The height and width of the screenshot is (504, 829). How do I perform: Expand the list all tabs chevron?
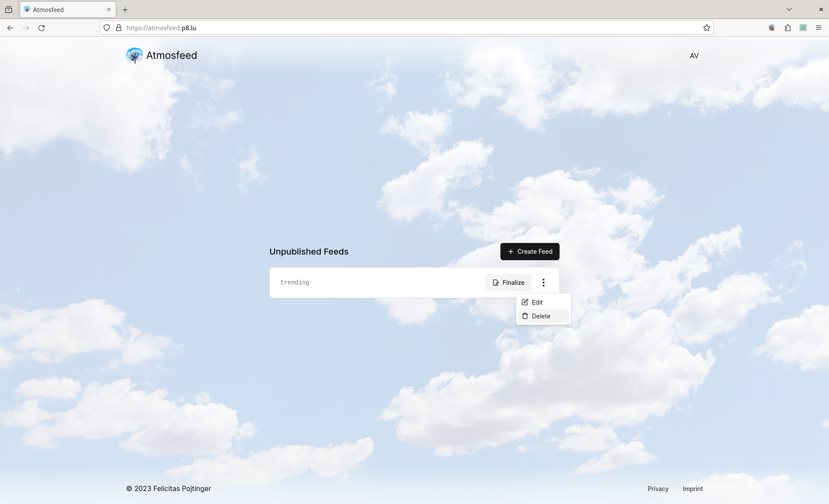coord(789,9)
